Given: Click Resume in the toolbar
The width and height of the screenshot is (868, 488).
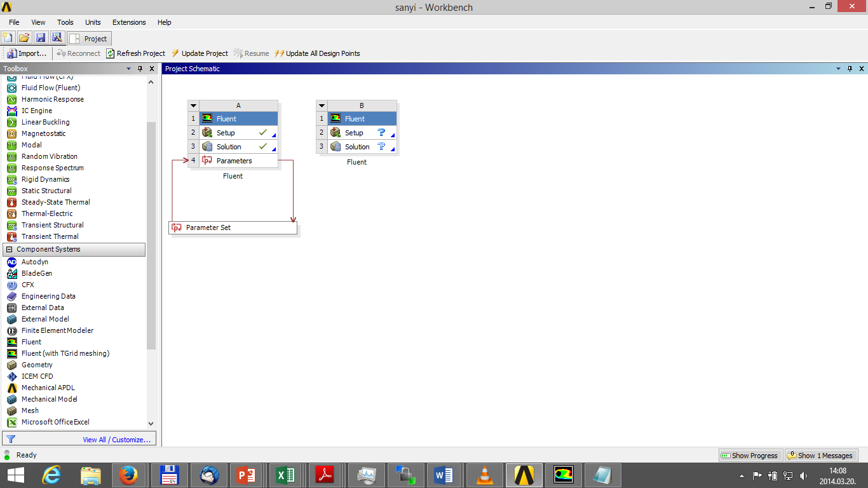Looking at the screenshot, I should [x=252, y=53].
